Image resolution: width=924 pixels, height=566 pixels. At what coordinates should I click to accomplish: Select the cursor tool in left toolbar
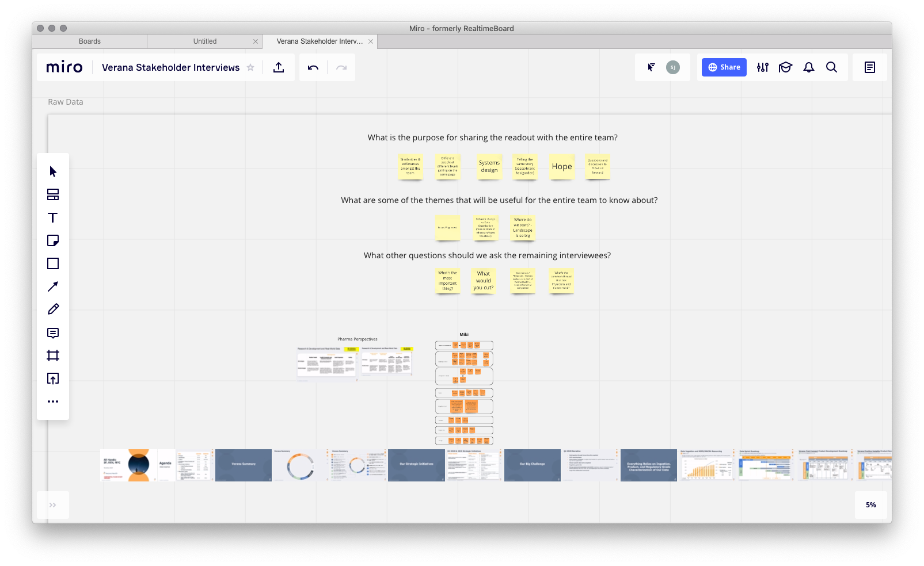(x=53, y=171)
